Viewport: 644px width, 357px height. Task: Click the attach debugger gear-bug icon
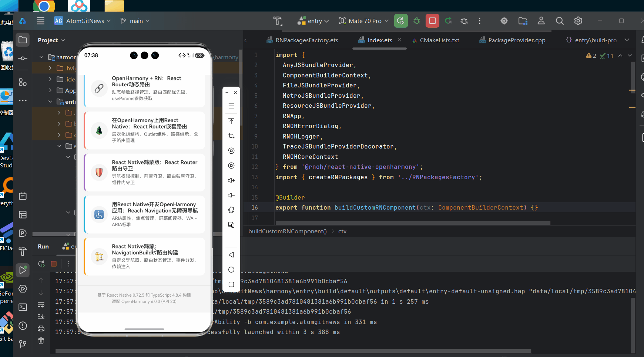tap(464, 21)
